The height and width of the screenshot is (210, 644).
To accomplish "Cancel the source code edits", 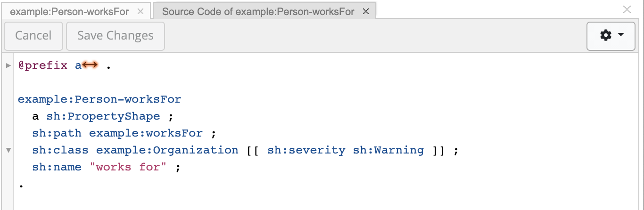I will (x=33, y=36).
